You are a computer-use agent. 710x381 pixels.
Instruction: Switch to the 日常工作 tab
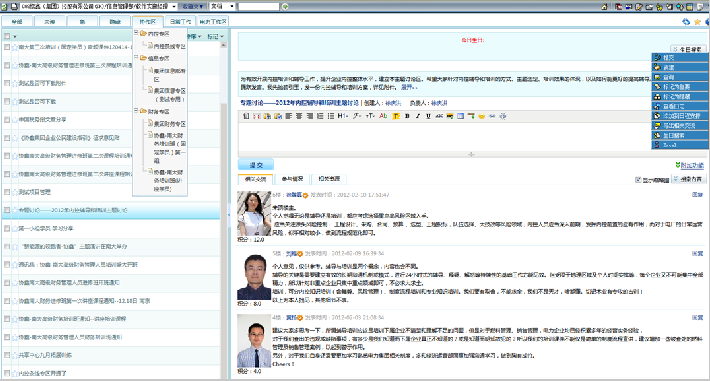click(180, 21)
